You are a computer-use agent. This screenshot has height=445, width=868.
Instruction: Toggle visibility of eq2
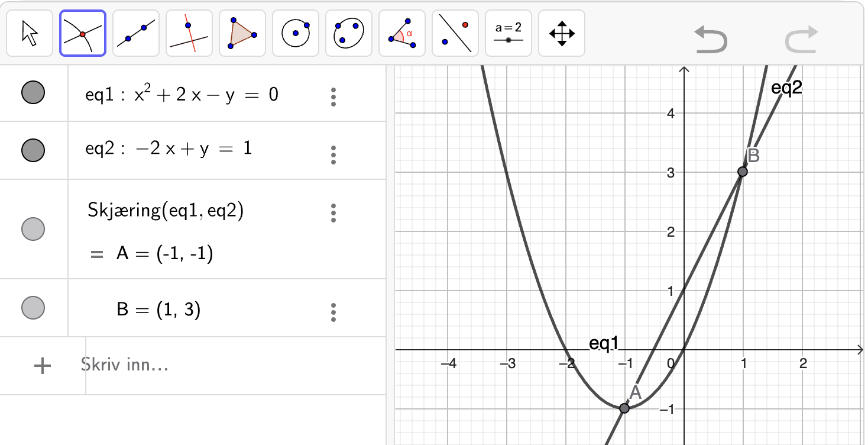33,150
